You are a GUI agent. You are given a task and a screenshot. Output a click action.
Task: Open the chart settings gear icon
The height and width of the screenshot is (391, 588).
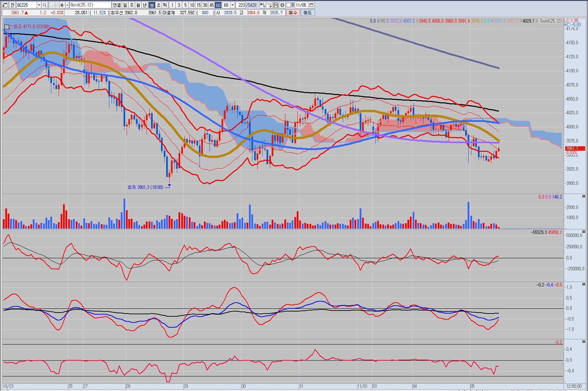282,5
